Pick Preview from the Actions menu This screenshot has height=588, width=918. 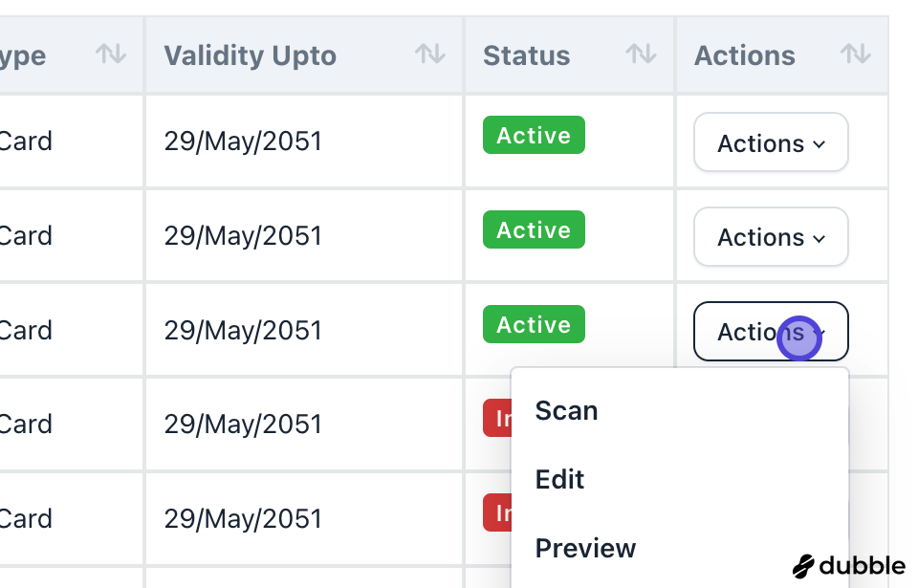585,549
